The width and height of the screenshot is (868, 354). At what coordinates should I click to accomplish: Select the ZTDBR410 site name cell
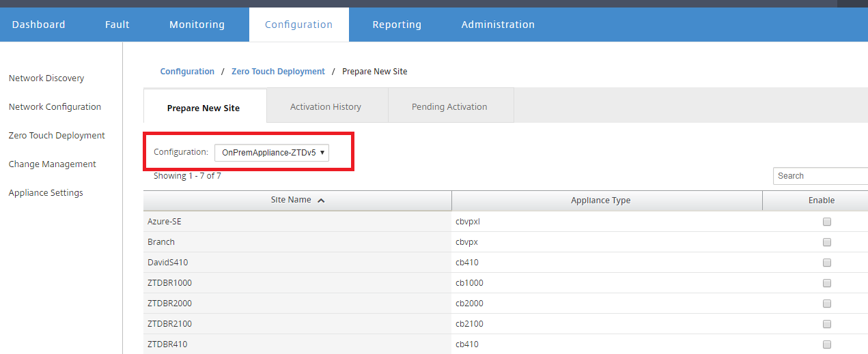(298, 344)
